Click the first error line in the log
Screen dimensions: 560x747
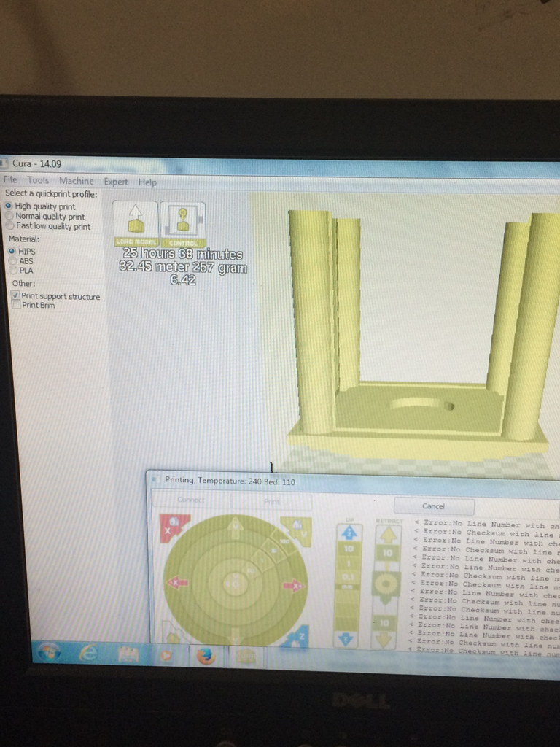coord(486,524)
